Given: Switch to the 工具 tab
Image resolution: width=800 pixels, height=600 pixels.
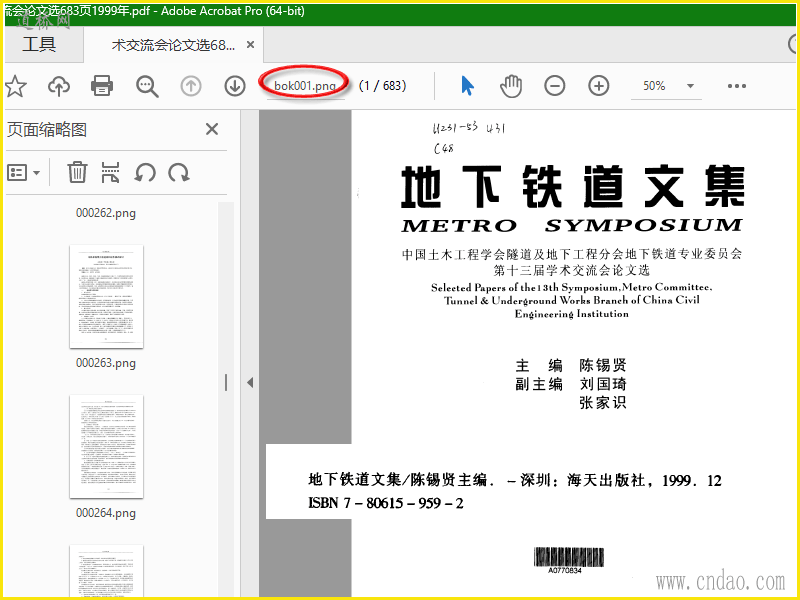Looking at the screenshot, I should pos(39,44).
